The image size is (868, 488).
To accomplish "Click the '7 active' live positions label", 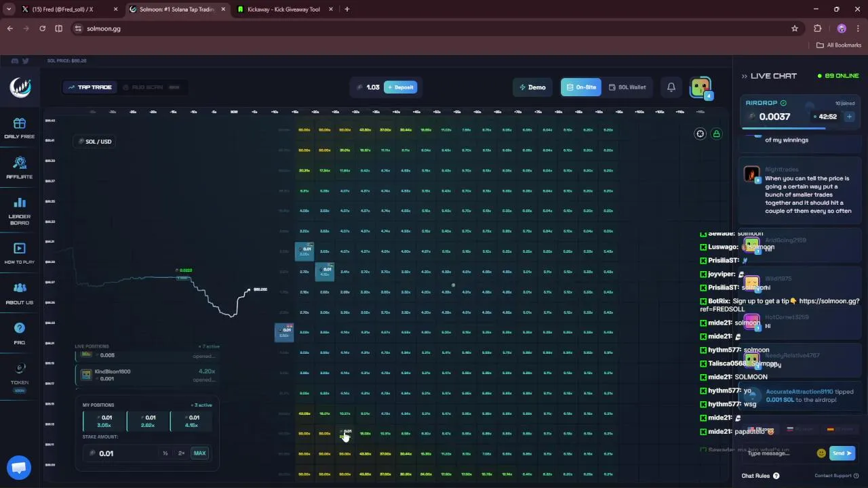I will click(x=209, y=346).
